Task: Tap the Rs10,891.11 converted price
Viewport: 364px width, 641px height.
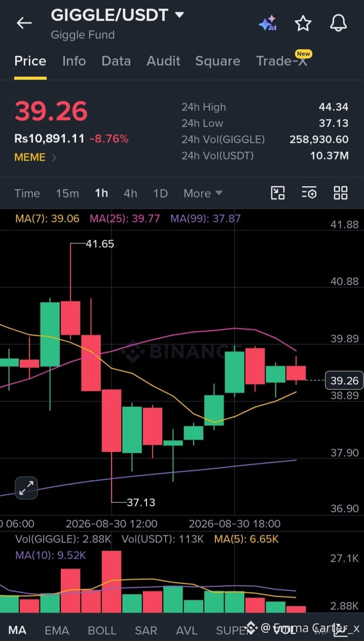Action: [49, 138]
